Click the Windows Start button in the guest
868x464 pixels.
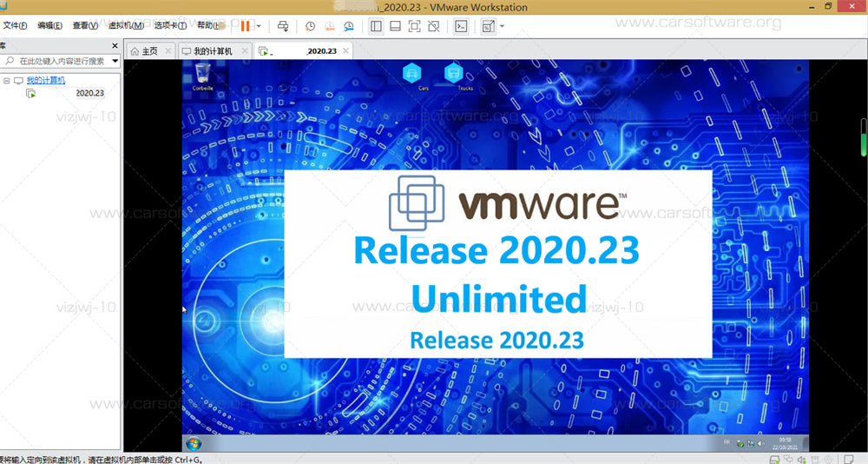click(194, 443)
